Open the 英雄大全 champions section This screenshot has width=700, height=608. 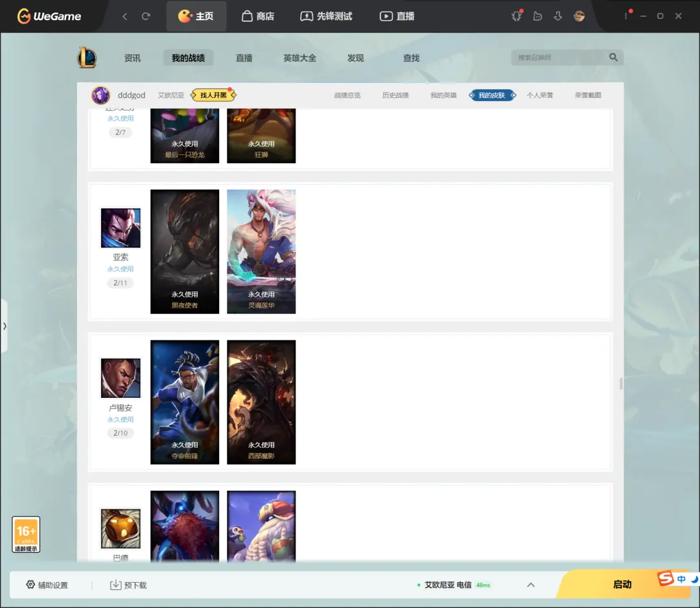[x=299, y=58]
